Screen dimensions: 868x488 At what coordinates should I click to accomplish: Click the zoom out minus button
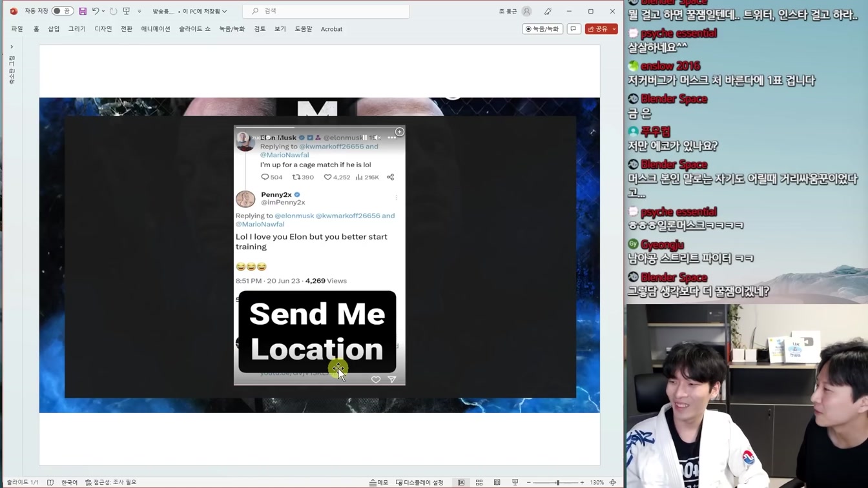point(528,482)
